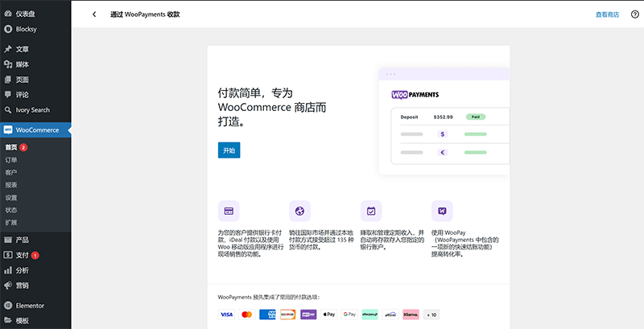Image resolution: width=644 pixels, height=329 pixels.
Task: Click the globe feature icon
Action: (x=299, y=212)
